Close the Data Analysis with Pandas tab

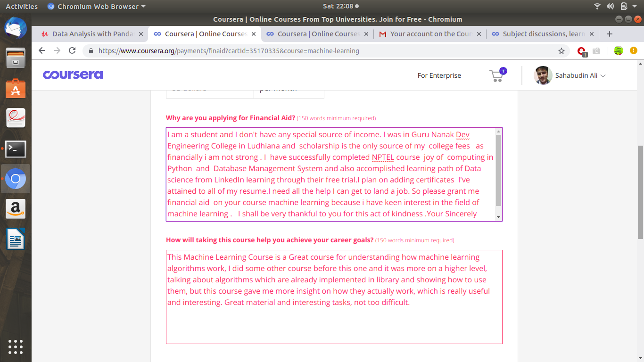tap(141, 34)
